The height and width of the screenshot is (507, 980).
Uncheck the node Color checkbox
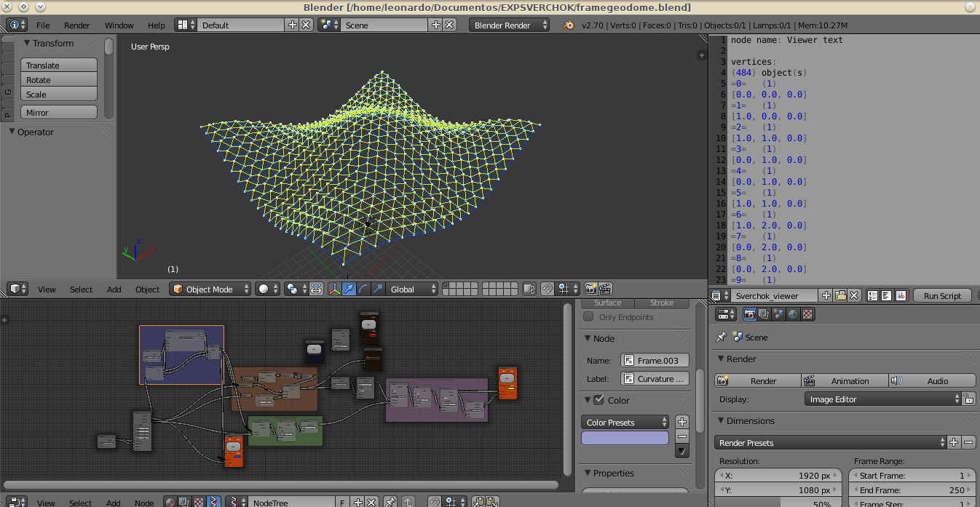tap(599, 400)
